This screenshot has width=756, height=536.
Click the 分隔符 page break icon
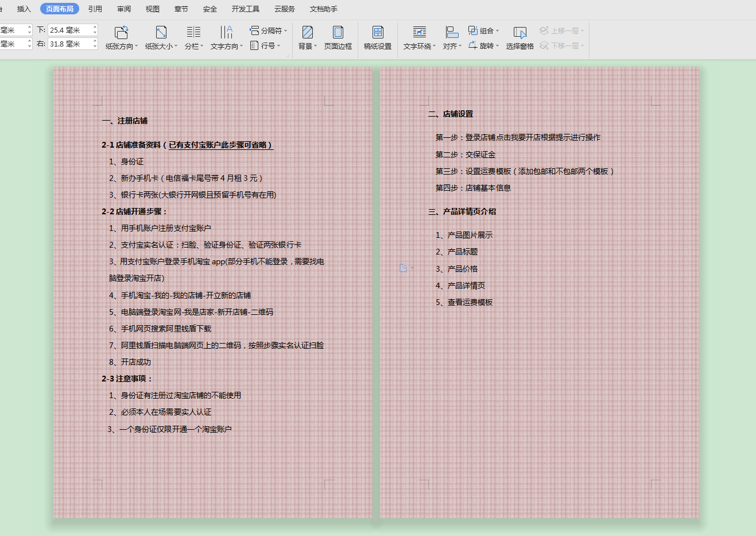point(254,30)
